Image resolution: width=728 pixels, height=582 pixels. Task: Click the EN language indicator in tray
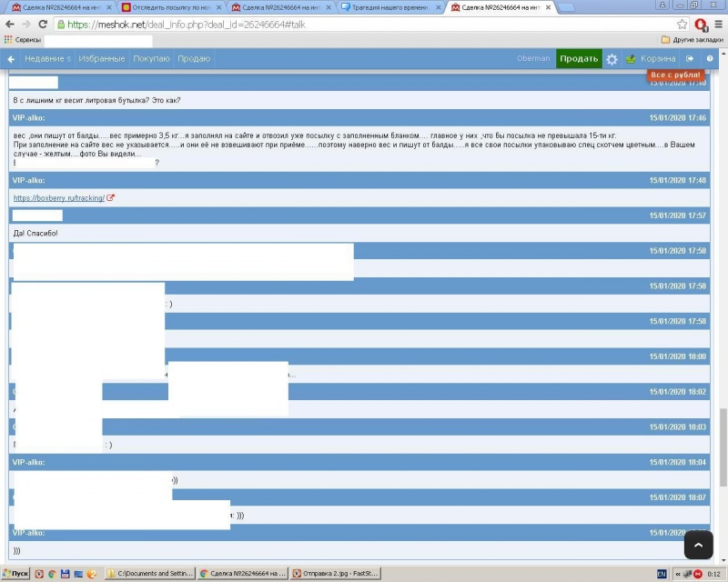point(662,574)
